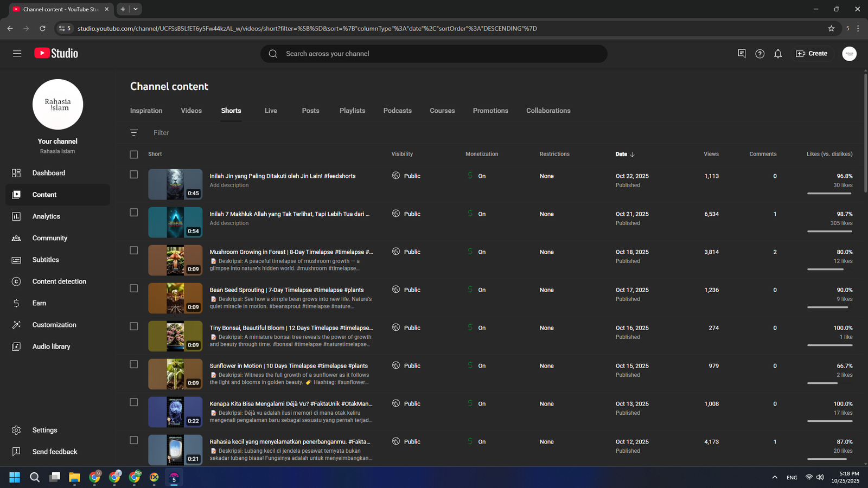Open the Earn dollar icon

16,303
